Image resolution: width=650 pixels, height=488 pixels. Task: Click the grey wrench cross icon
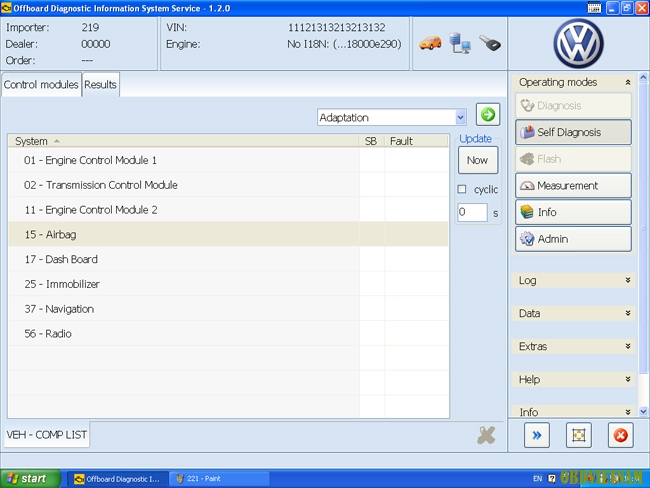486,435
